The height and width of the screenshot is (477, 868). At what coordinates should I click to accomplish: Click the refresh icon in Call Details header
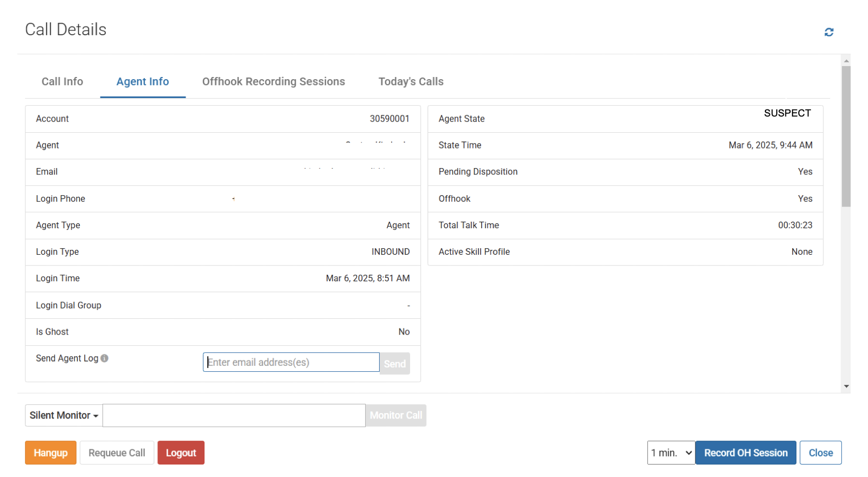829,33
